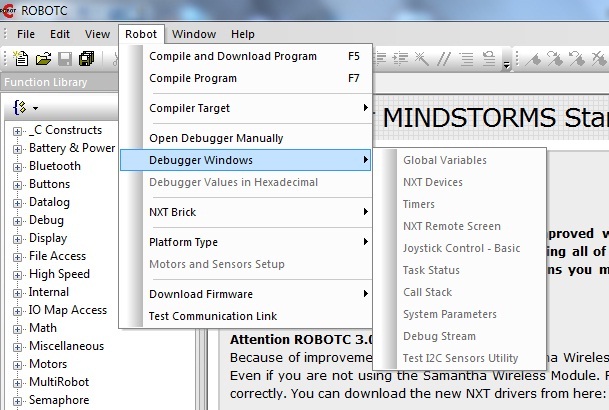The height and width of the screenshot is (410, 609).
Task: Expand the Bluetooth tree node
Action: [17, 167]
